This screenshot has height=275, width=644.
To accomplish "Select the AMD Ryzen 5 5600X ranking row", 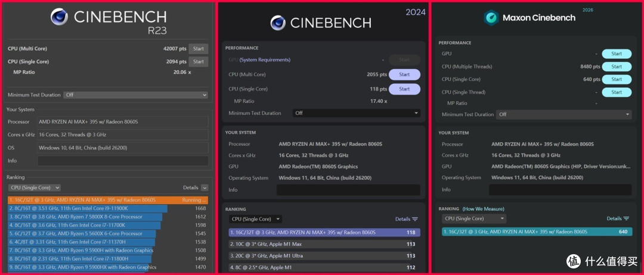I will click(108, 233).
